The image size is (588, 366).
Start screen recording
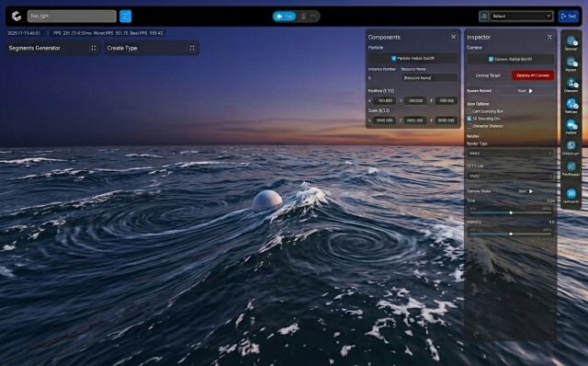click(x=526, y=91)
